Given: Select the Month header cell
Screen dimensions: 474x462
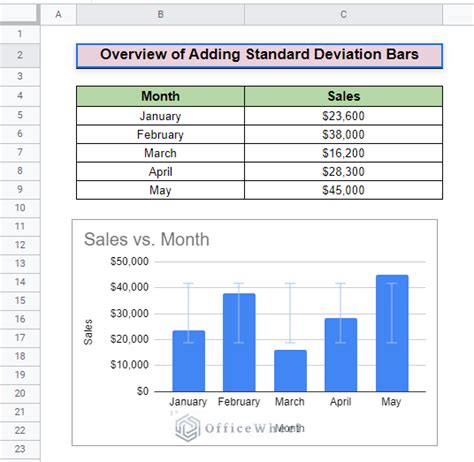Looking at the screenshot, I should 160,96.
